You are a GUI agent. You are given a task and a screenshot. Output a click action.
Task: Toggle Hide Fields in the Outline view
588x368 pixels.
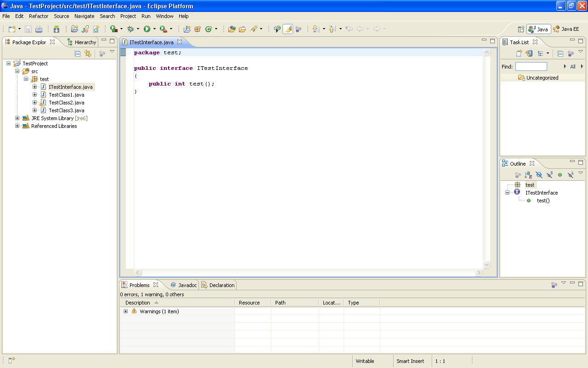[x=539, y=175]
